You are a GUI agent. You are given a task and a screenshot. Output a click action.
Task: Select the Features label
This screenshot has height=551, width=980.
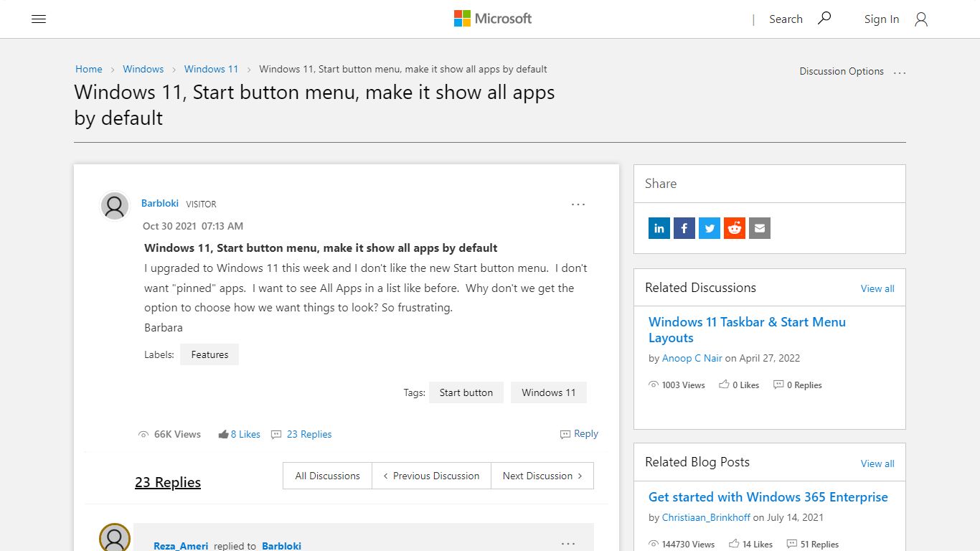pos(209,354)
